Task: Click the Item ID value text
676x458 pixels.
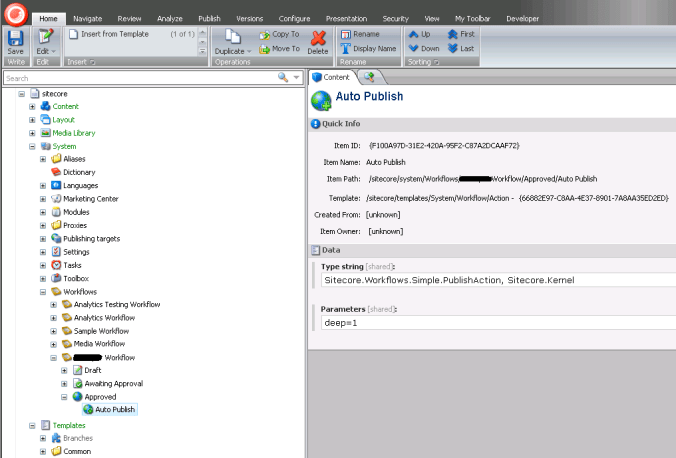Action: [x=444, y=146]
